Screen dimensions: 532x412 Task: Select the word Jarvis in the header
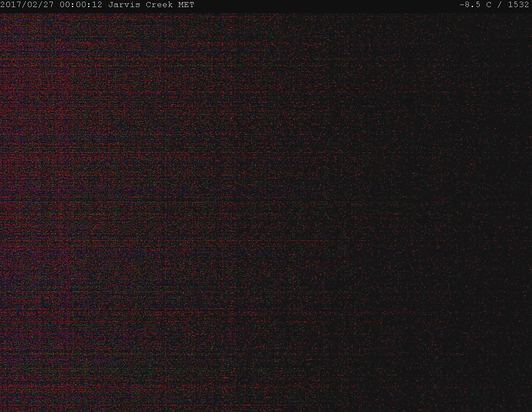tap(124, 5)
